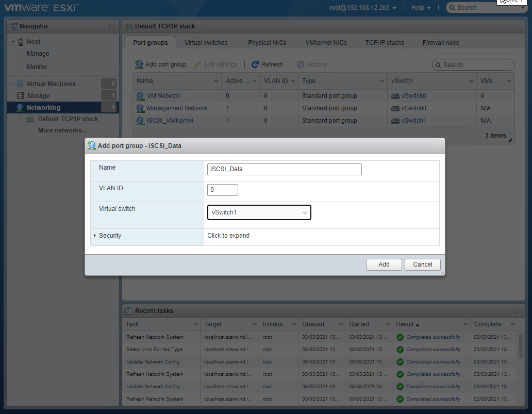Click the Actions gear icon
This screenshot has width=532, height=414.
pyautogui.click(x=300, y=64)
